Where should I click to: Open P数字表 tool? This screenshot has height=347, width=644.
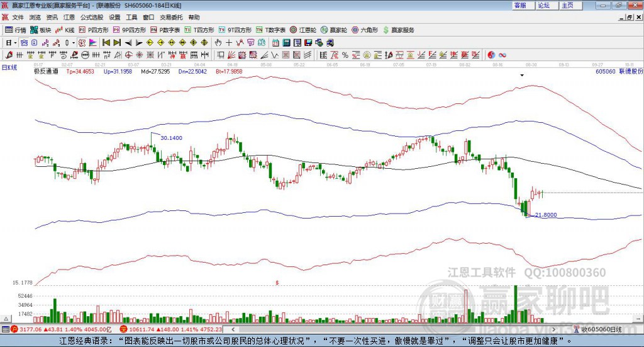[x=165, y=30]
